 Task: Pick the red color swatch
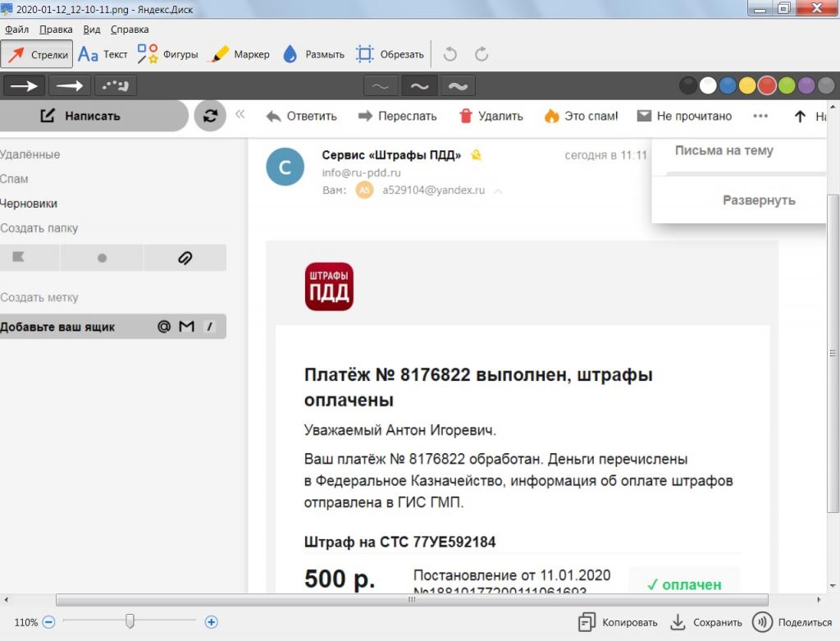tap(767, 85)
